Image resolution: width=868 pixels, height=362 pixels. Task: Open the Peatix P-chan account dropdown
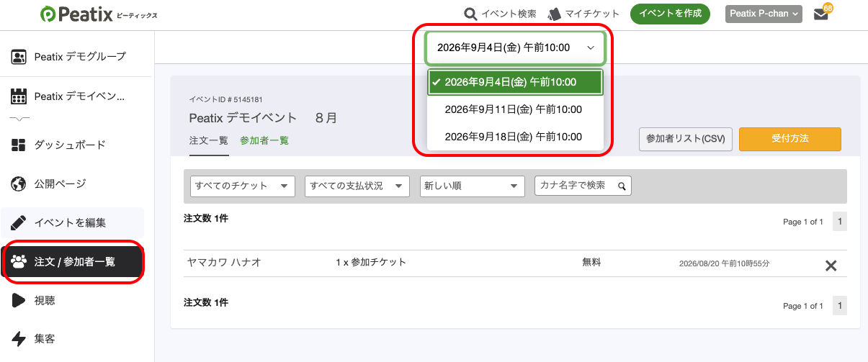pos(764,14)
